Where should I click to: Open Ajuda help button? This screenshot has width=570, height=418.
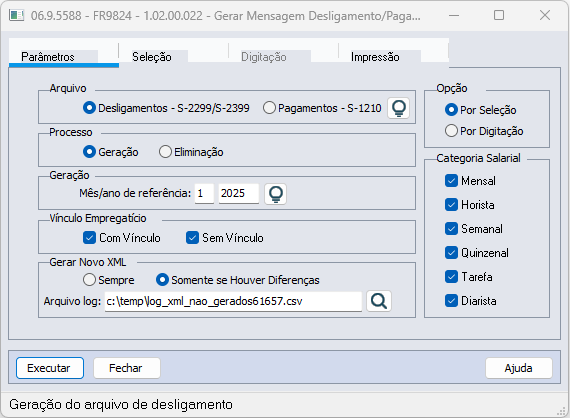(519, 368)
